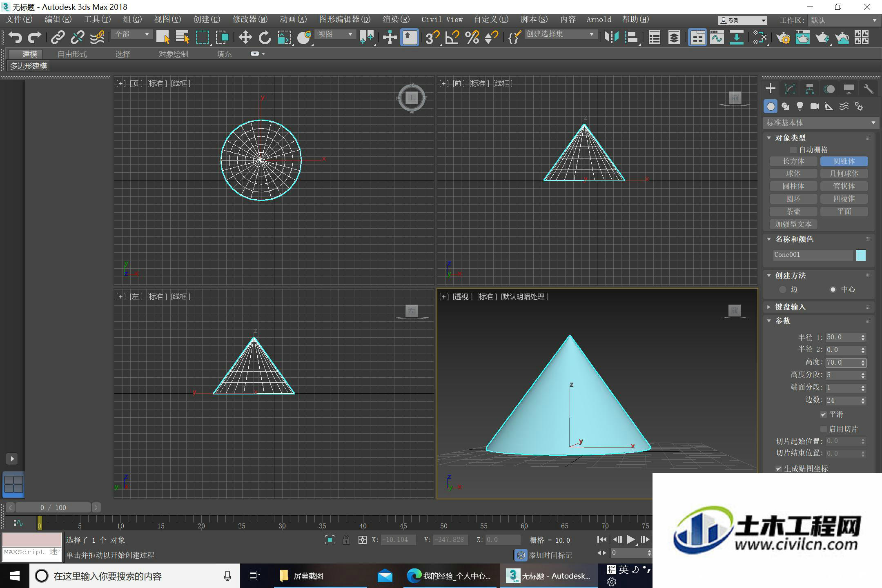The height and width of the screenshot is (588, 882).
Task: Select the Cameras category icon
Action: 815,107
